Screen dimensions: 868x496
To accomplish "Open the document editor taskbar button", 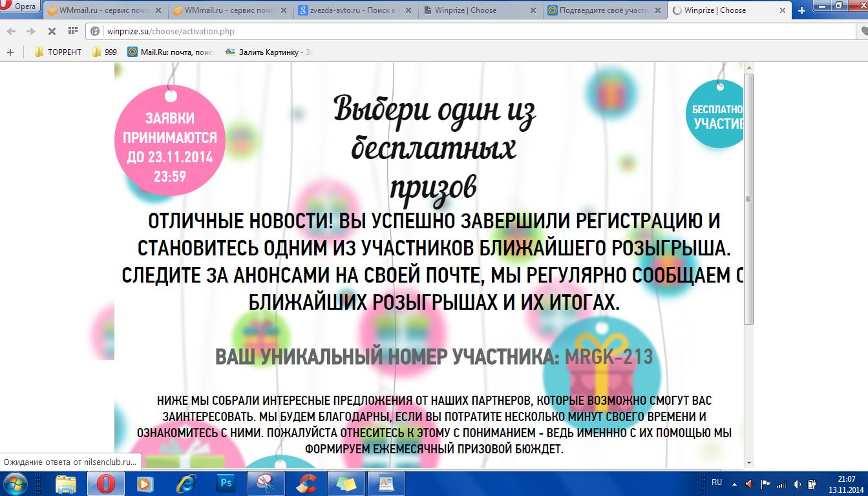I will [x=386, y=484].
